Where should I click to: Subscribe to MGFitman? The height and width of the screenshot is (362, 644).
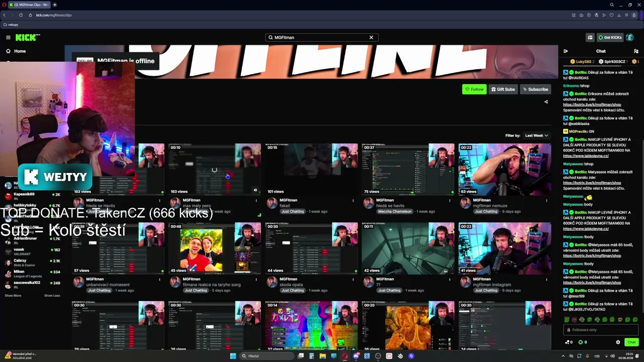535,89
